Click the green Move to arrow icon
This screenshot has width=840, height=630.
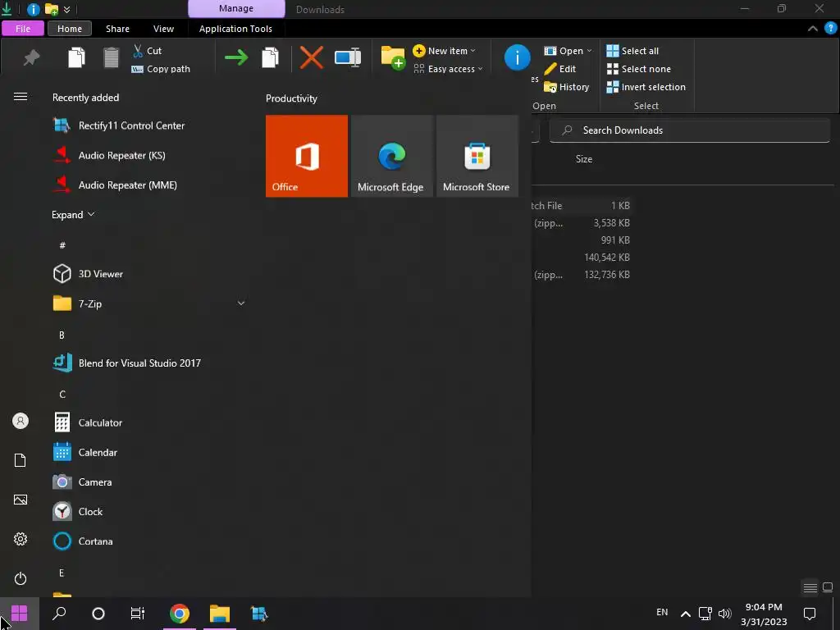point(236,57)
